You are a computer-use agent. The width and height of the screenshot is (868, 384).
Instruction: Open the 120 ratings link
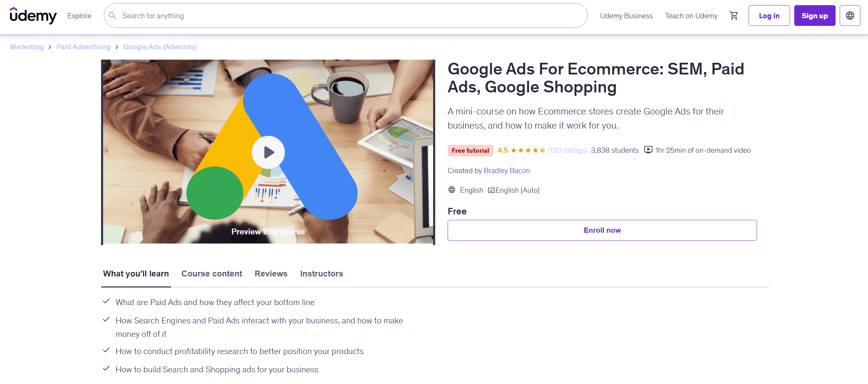(x=567, y=150)
